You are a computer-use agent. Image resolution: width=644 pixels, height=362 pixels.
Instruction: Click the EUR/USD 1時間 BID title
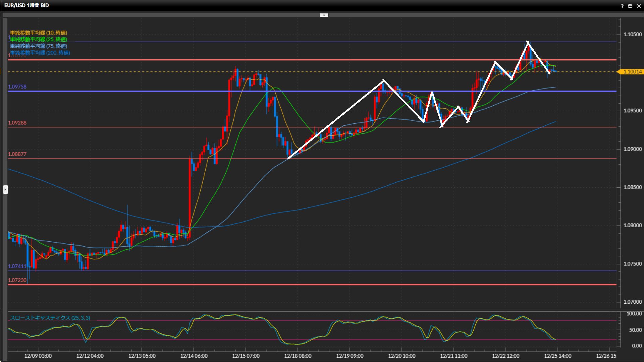point(26,5)
